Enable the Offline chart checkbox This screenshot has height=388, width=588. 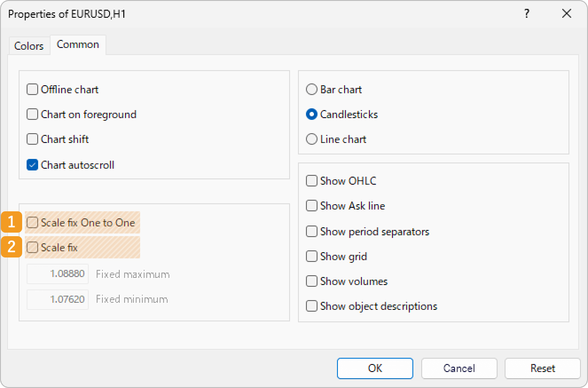32,90
